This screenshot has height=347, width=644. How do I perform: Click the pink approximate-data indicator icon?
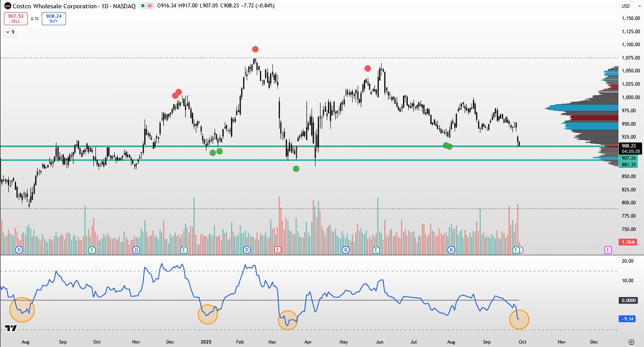pos(150,6)
